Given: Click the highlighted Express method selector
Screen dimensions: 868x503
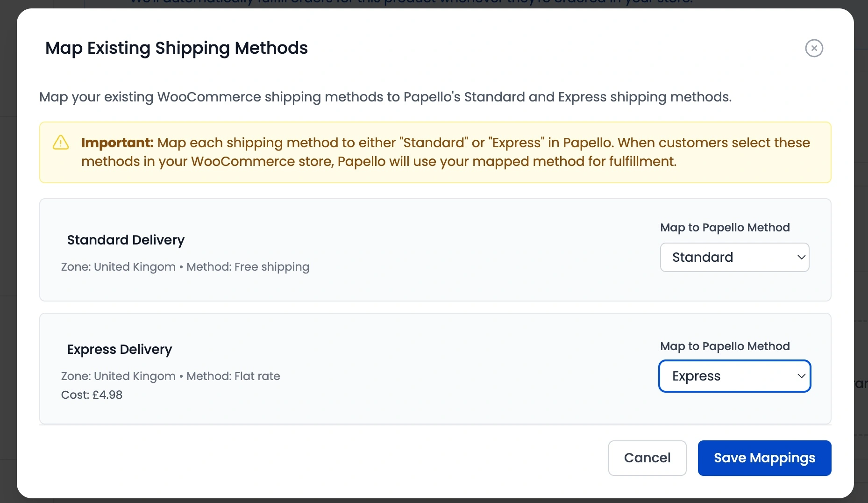Looking at the screenshot, I should coord(734,376).
